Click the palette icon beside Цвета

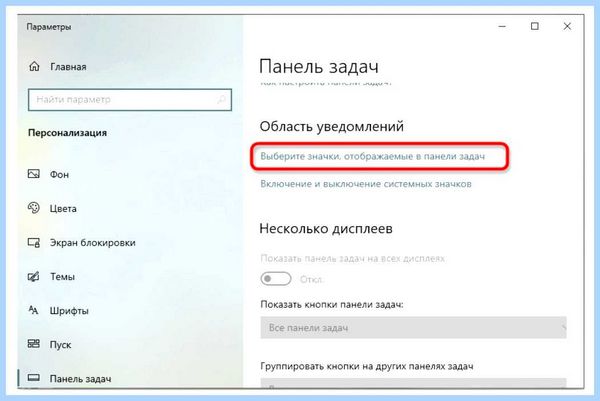click(34, 208)
